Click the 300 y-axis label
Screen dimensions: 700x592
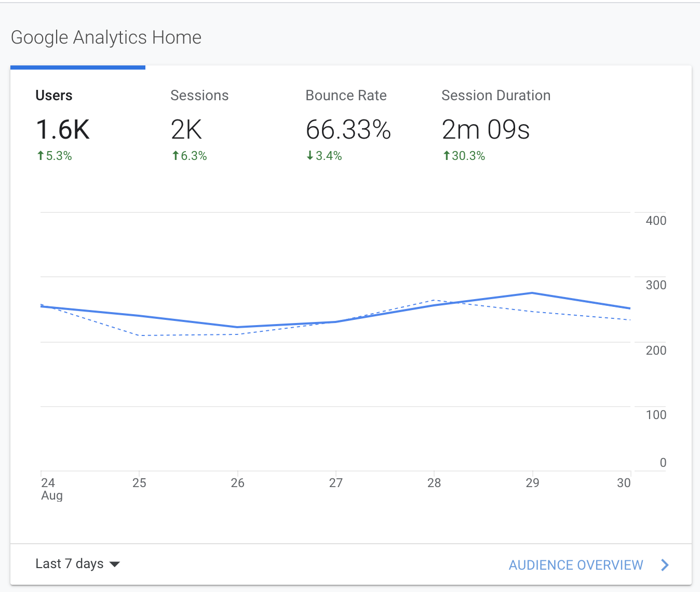tap(656, 285)
